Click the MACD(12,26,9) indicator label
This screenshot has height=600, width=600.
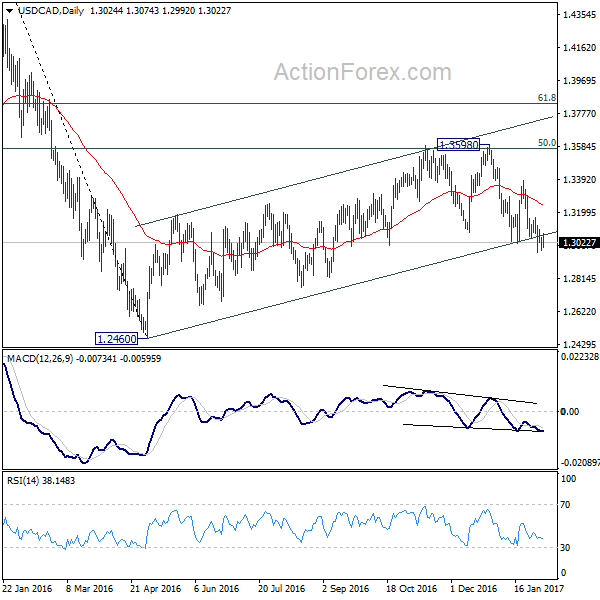click(40, 359)
